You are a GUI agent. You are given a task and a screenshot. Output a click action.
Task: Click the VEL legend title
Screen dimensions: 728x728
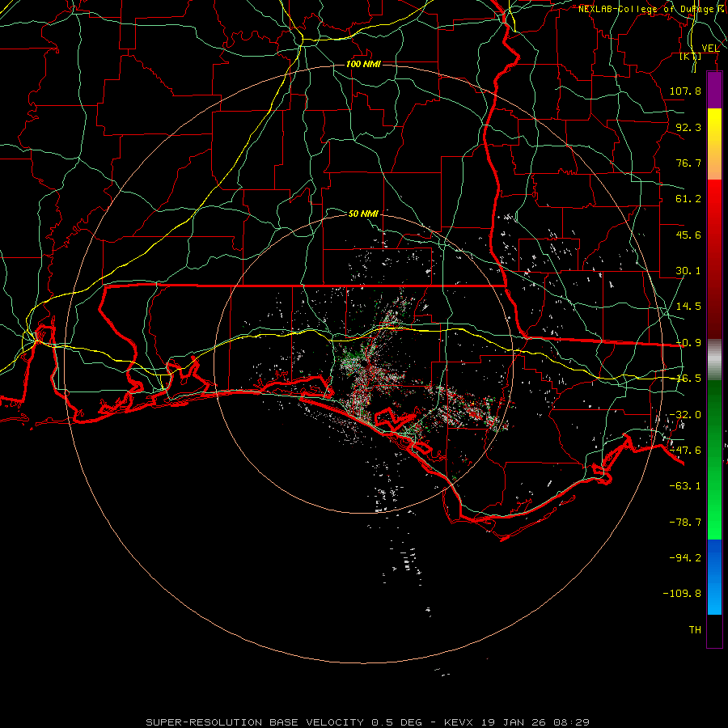(710, 49)
